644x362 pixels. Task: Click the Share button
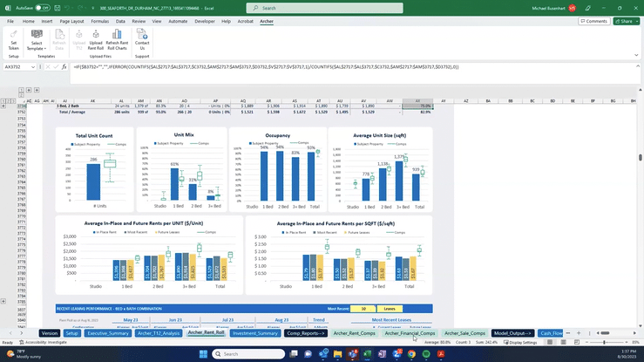(x=626, y=21)
